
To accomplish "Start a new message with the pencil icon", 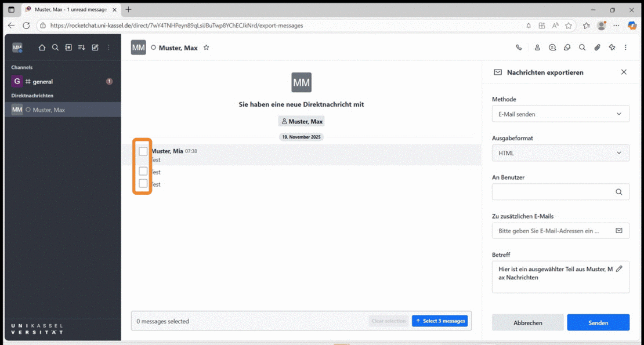I will point(95,48).
